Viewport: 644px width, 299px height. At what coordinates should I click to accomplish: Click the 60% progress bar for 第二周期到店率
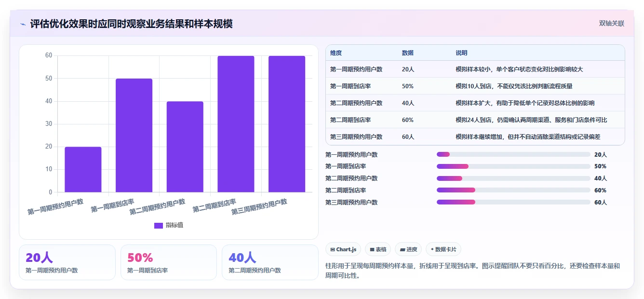point(513,190)
